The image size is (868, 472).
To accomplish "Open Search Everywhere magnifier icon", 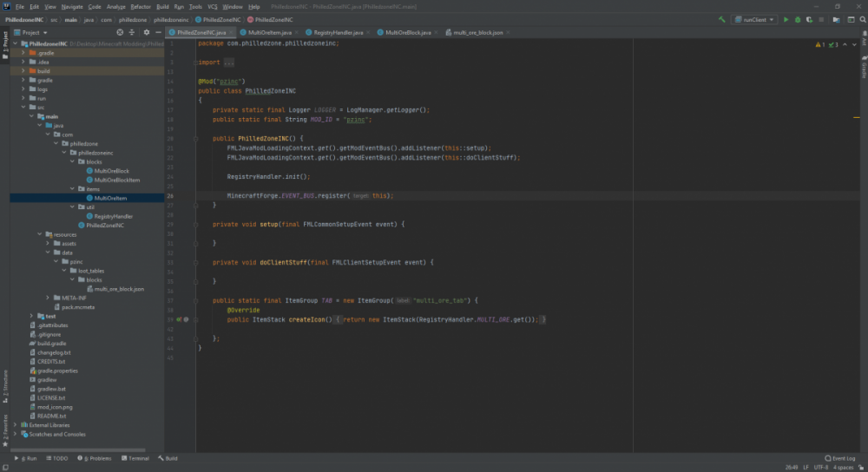I will click(x=863, y=19).
